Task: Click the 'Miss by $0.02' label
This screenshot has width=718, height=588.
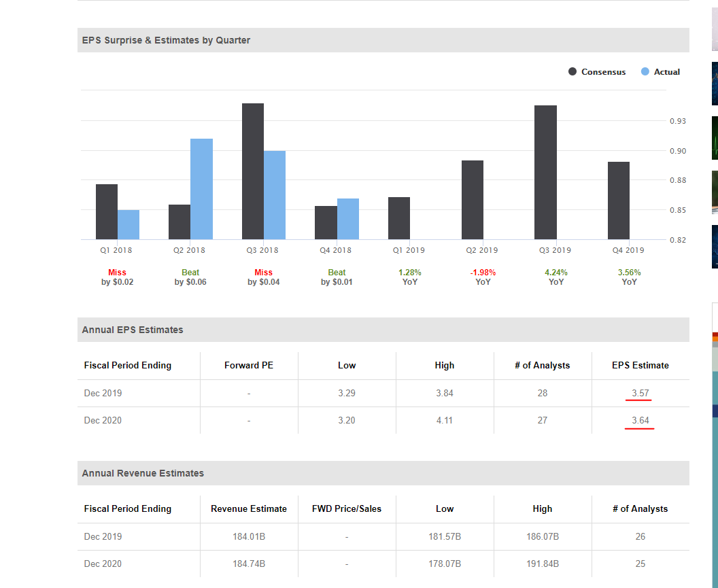Action: [117, 277]
